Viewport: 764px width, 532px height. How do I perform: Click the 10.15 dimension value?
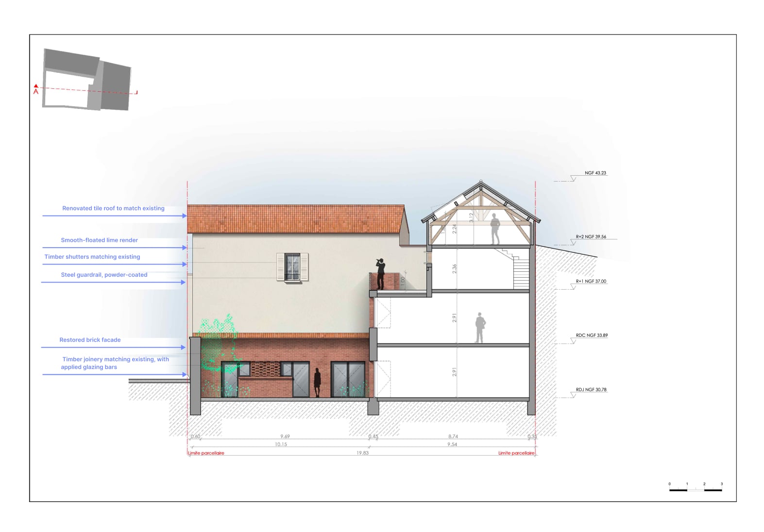tap(281, 444)
